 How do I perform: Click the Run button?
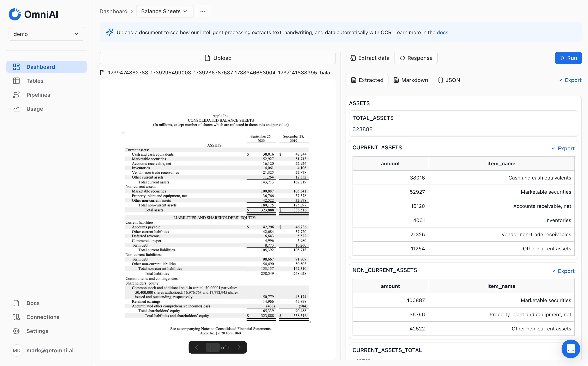tap(568, 58)
